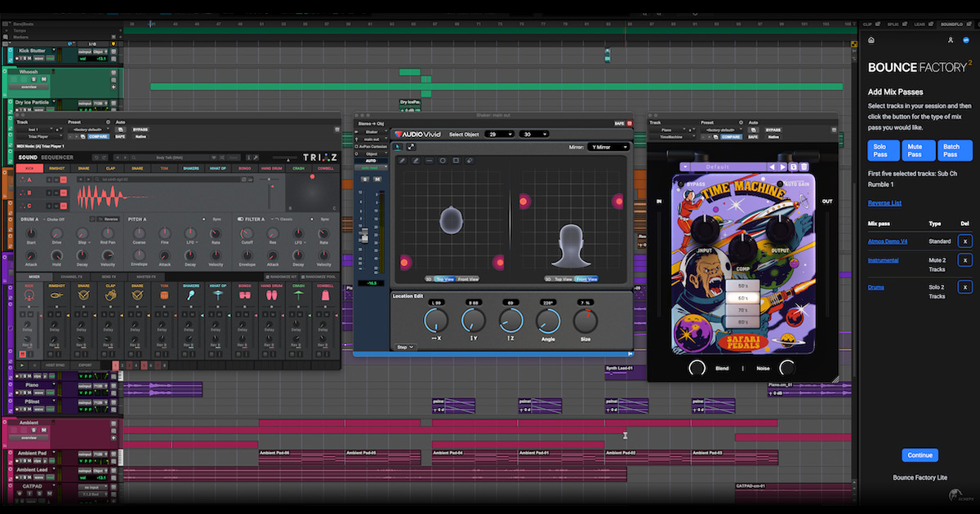Toggle the Solo button on the Shaker channel strip

pos(364,179)
